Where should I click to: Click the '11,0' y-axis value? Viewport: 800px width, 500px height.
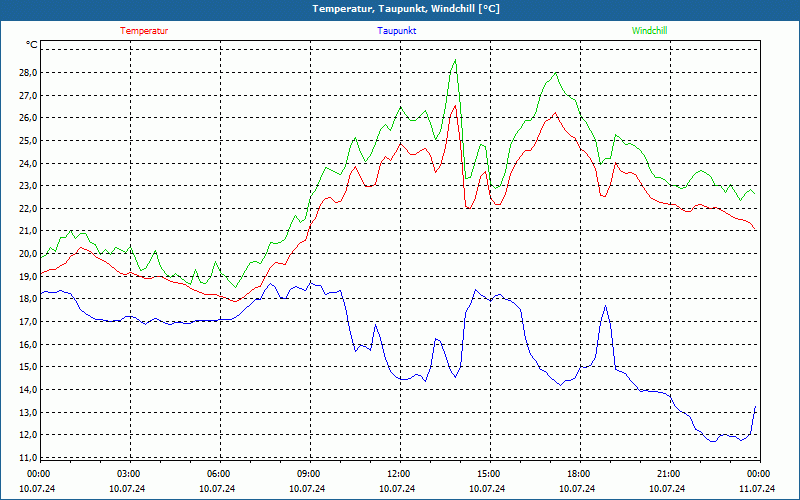pos(28,457)
